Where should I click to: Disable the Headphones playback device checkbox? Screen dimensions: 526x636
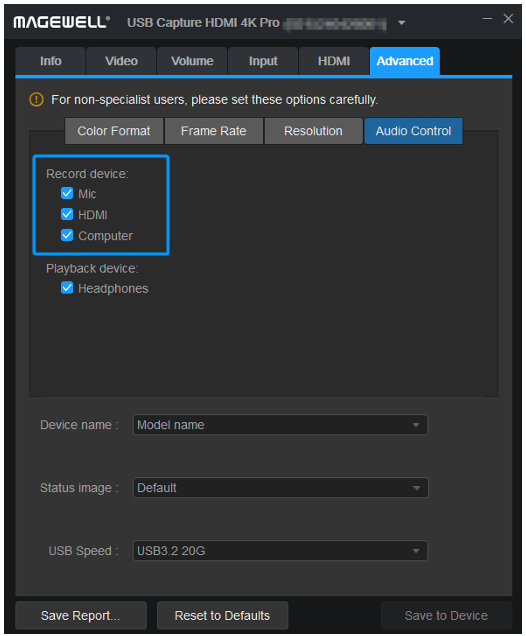coord(67,288)
